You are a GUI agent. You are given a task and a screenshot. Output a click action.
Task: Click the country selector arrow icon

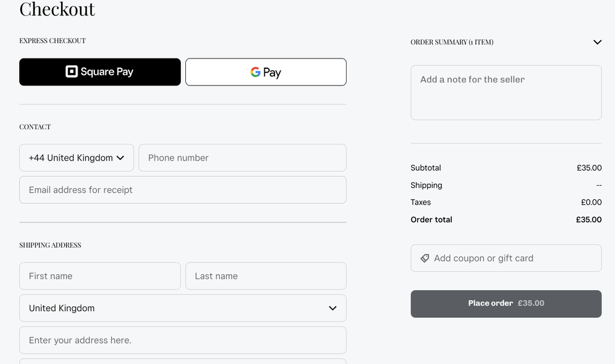121,157
